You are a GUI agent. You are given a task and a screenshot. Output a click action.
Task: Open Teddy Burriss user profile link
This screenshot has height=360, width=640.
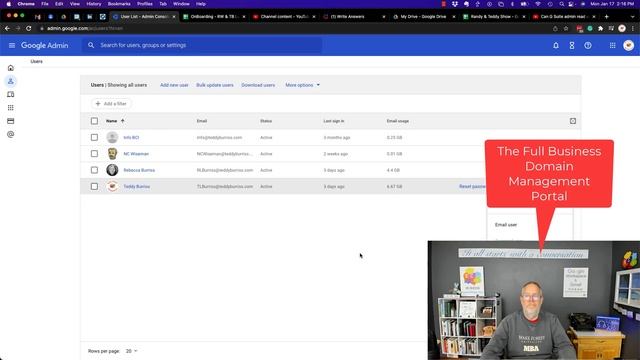pyautogui.click(x=136, y=187)
